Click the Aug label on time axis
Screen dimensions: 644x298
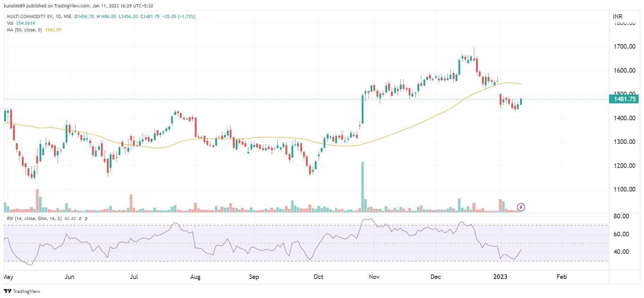click(195, 277)
